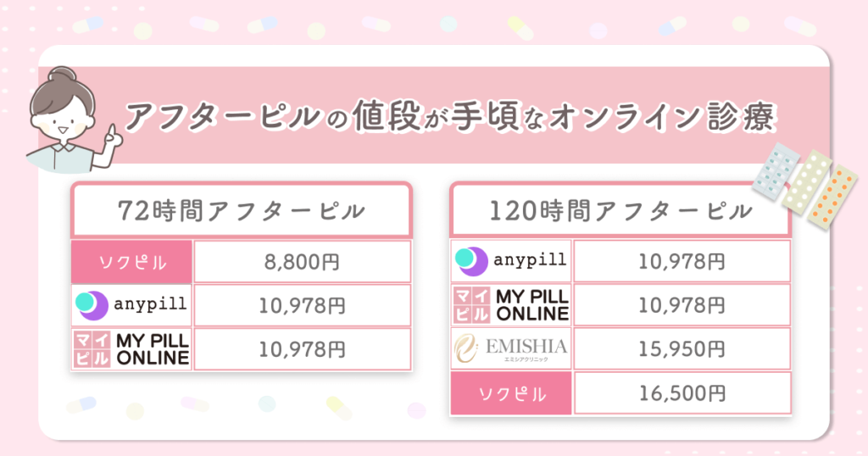The image size is (868, 456).
Task: Click the ソクピル label in 72時間 table
Action: 131,262
